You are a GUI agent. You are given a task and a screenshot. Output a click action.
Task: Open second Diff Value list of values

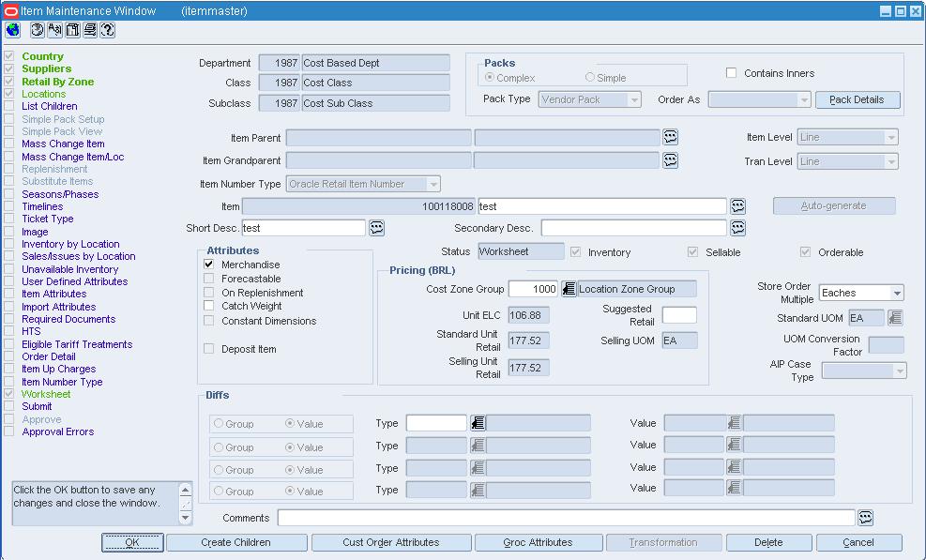734,445
